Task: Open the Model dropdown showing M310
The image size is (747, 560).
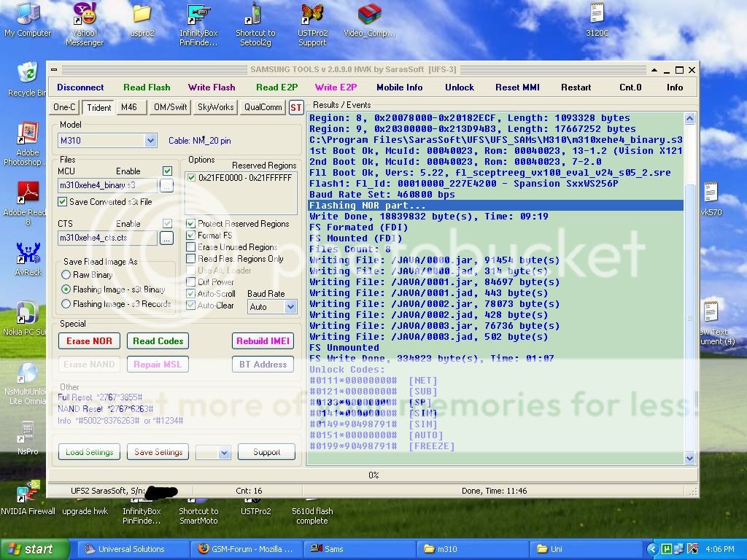Action: 150,141
